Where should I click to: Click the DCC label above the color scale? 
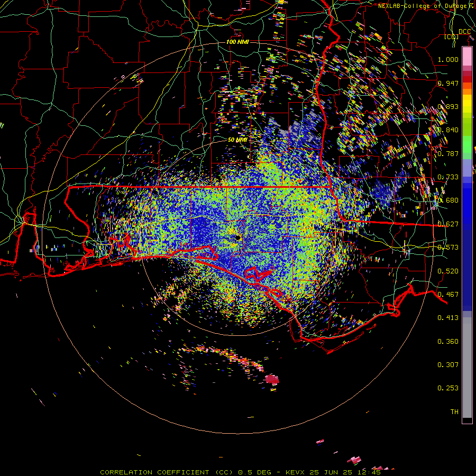464,31
